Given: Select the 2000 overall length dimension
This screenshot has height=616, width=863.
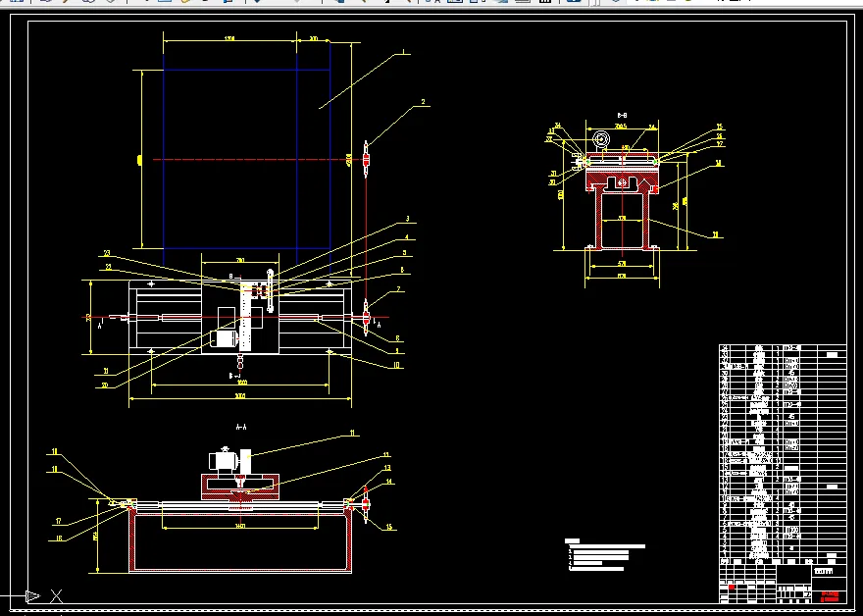Looking at the screenshot, I should [x=240, y=396].
